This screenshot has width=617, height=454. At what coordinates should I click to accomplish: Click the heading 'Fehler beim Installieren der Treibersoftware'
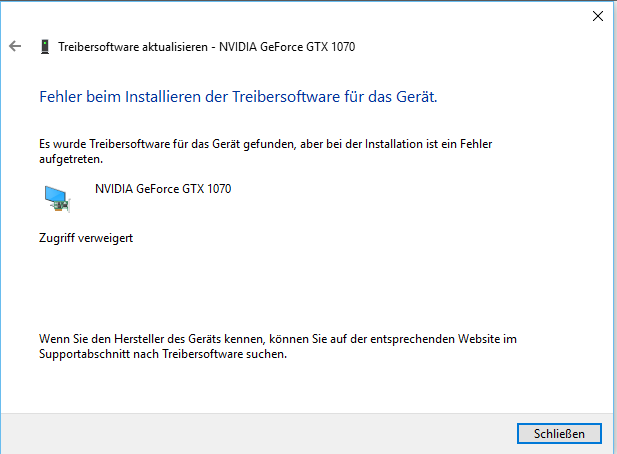tap(190, 97)
